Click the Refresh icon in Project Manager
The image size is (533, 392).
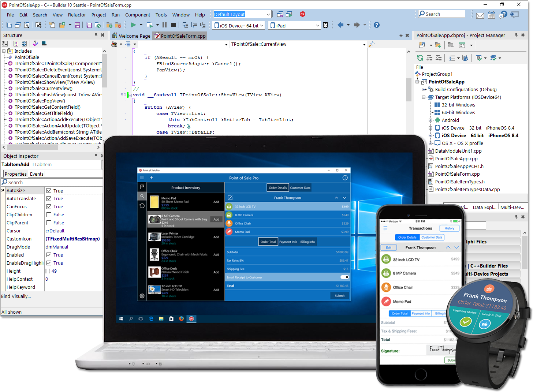coord(420,58)
